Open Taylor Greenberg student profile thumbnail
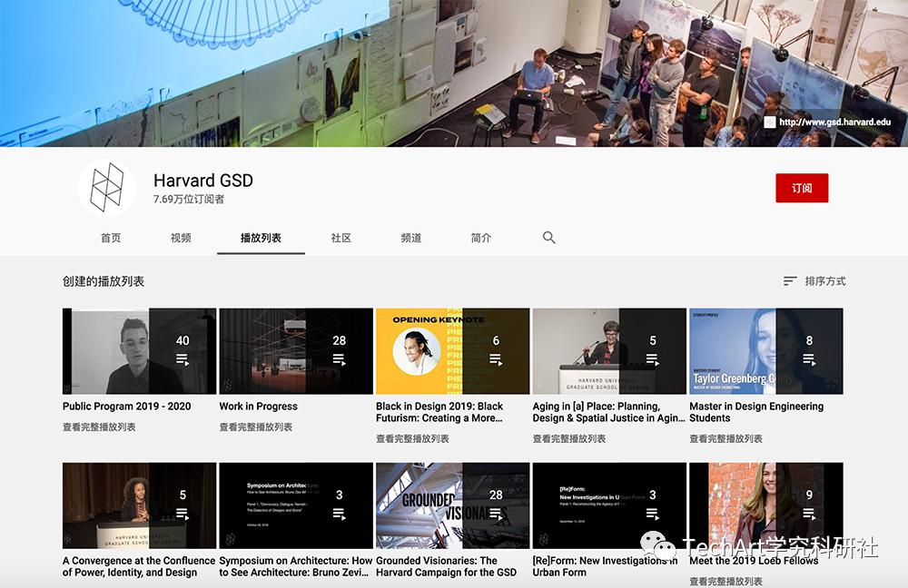This screenshot has width=908, height=588. [x=765, y=351]
